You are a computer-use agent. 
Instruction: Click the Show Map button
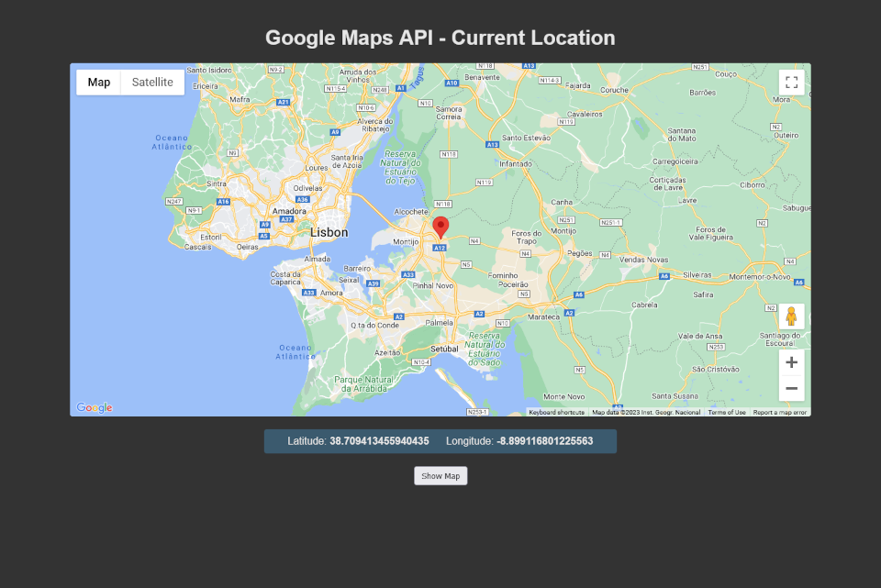[440, 475]
